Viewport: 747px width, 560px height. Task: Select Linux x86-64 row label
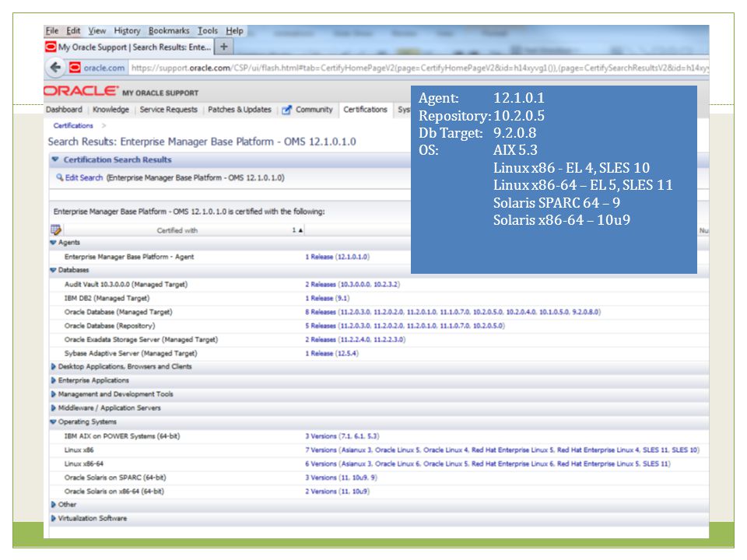point(84,464)
